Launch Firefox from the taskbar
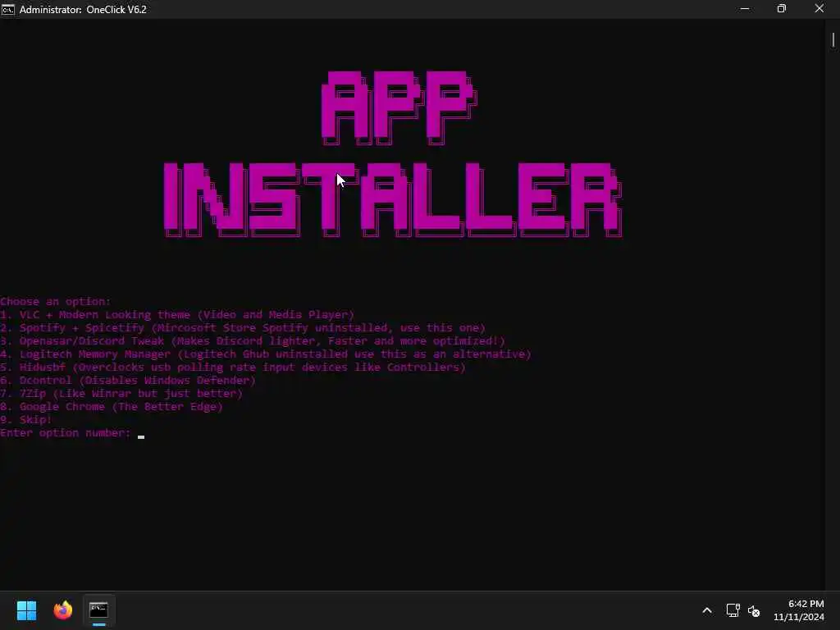The image size is (840, 630). (62, 610)
